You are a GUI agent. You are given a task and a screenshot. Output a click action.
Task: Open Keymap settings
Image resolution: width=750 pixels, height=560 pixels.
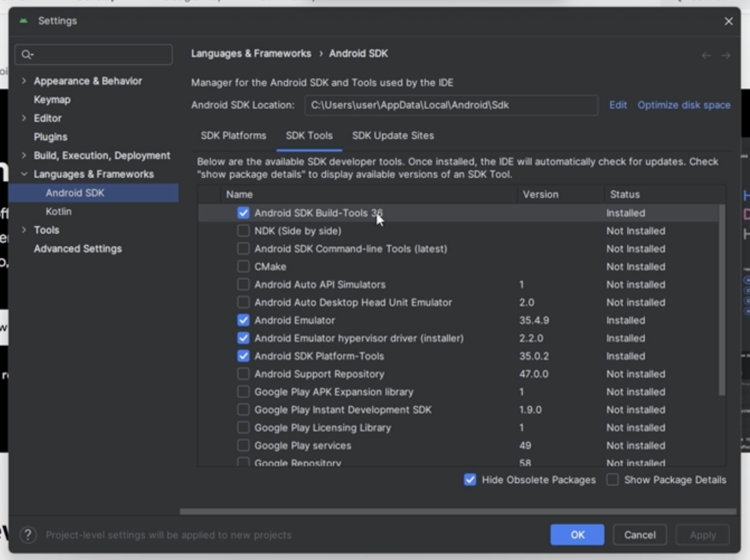52,99
